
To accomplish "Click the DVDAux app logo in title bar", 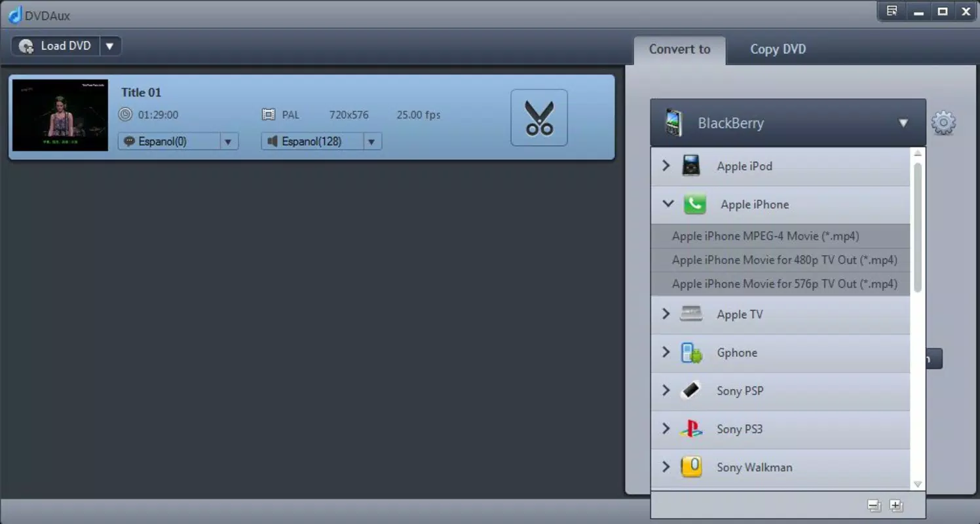I will (x=14, y=14).
